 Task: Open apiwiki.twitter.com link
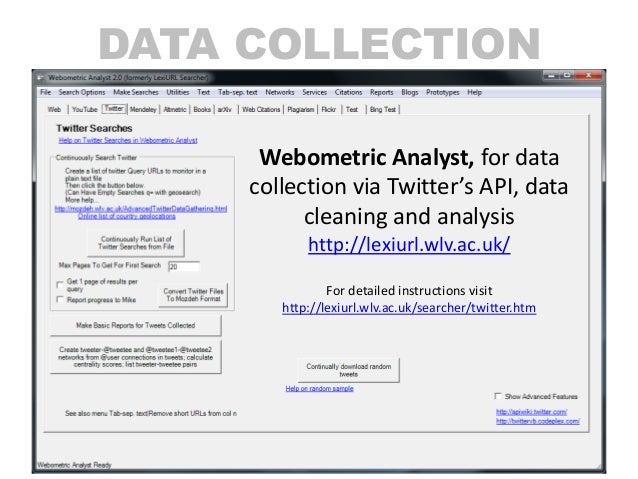[x=531, y=412]
